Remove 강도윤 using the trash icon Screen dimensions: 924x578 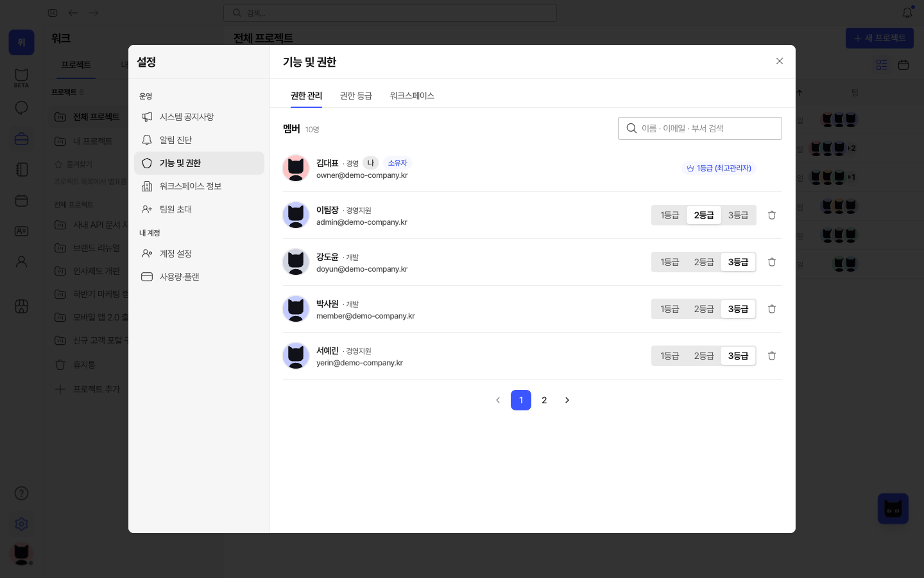pos(772,262)
